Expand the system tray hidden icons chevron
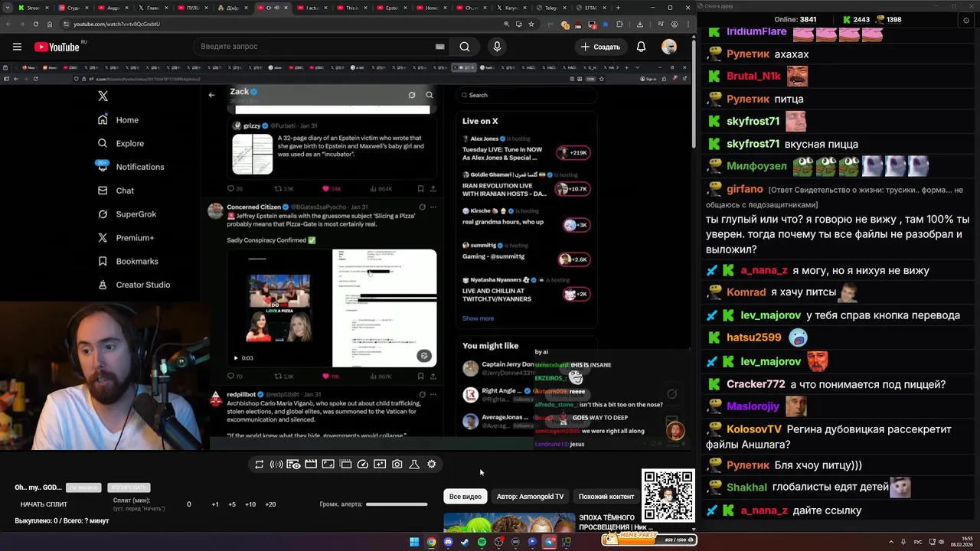Image resolution: width=980 pixels, height=551 pixels. [x=892, y=542]
